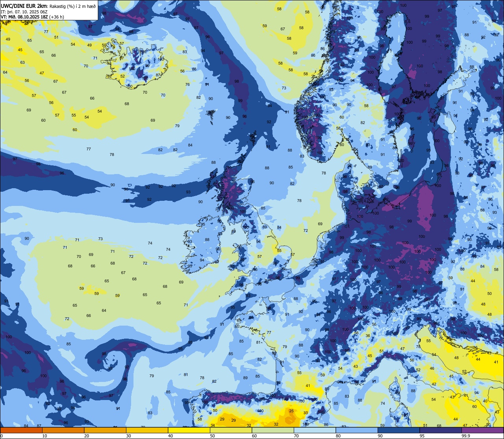
Task: Select the 80–90 % medium blue legend swatch
Action: [357, 430]
